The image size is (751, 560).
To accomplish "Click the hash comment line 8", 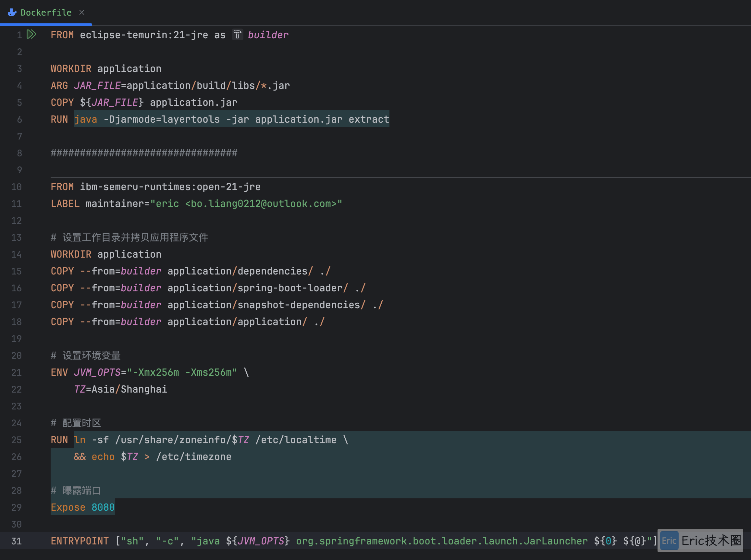I will [144, 153].
